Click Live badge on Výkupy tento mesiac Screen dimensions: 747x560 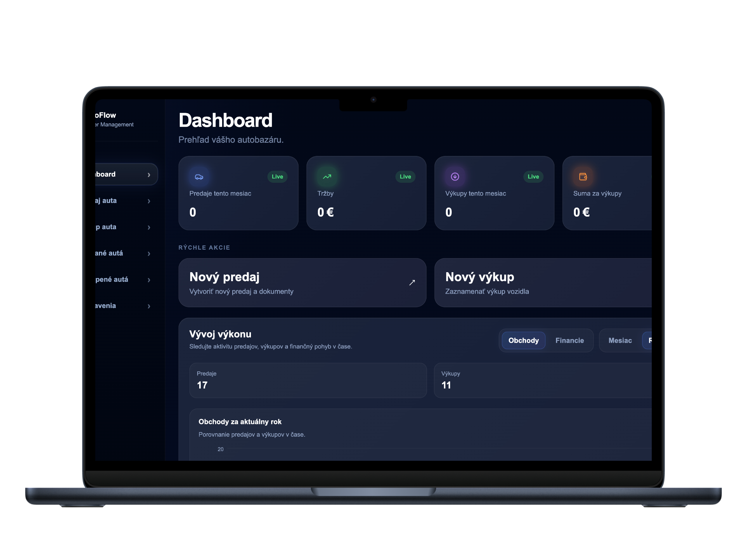click(x=533, y=177)
